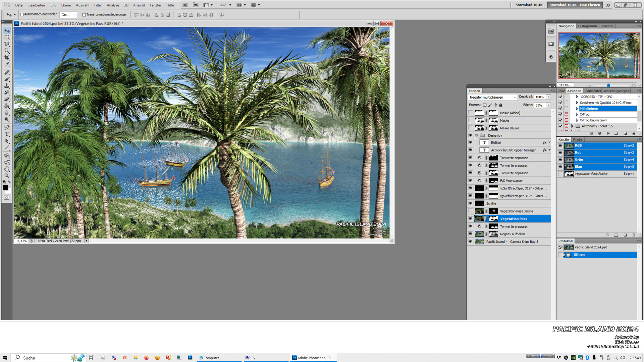644x362 pixels.
Task: Open the Windows Start menu
Action: (5, 358)
